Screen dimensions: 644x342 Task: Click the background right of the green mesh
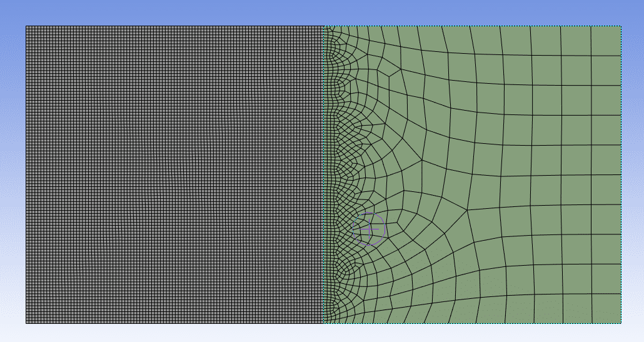point(633,175)
